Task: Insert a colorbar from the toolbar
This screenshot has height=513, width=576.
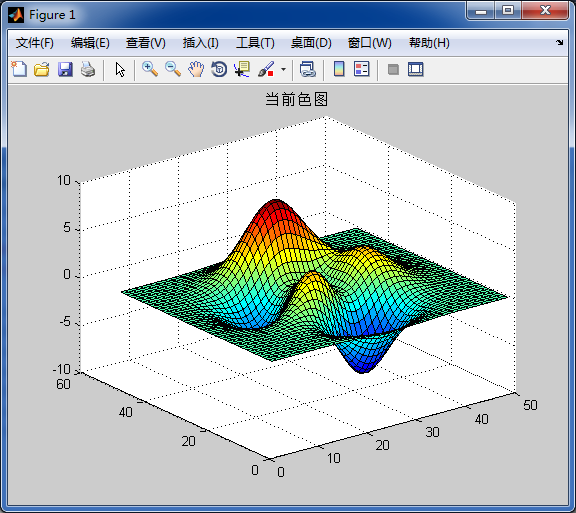Action: point(339,69)
